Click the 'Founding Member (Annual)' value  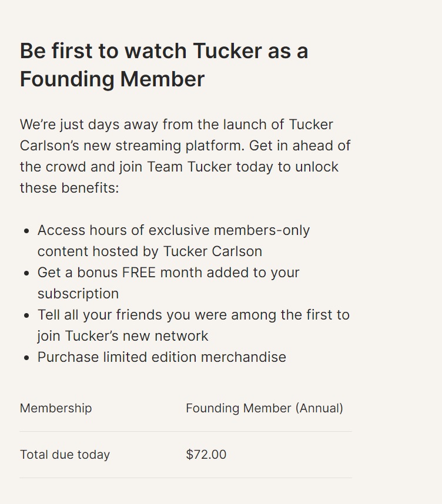(x=264, y=408)
